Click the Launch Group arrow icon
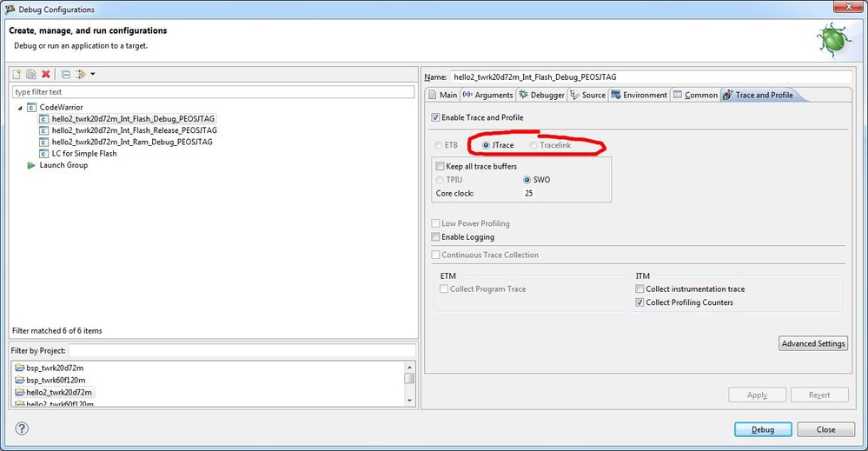The width and height of the screenshot is (868, 451). point(31,165)
